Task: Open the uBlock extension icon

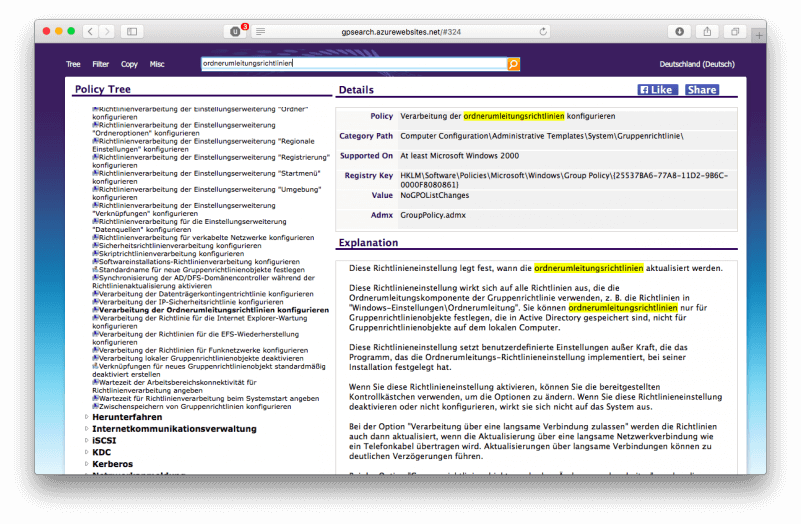Action: pos(235,32)
